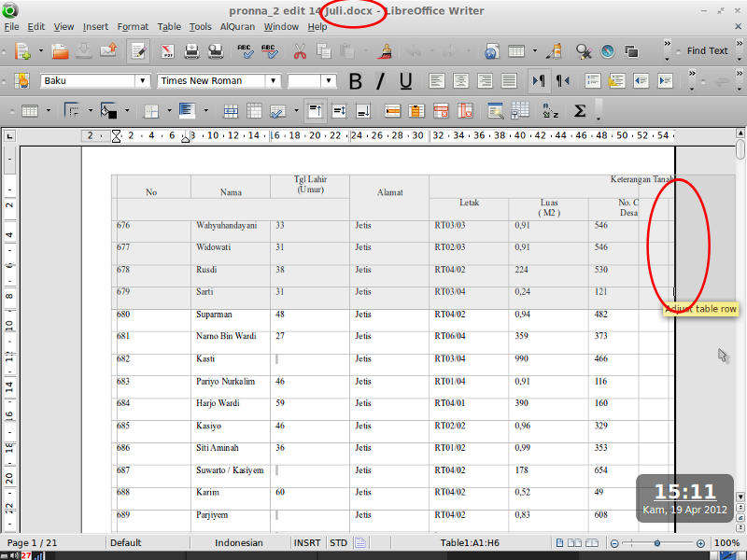747x560 pixels.
Task: Open the Table menu
Action: coord(169,26)
